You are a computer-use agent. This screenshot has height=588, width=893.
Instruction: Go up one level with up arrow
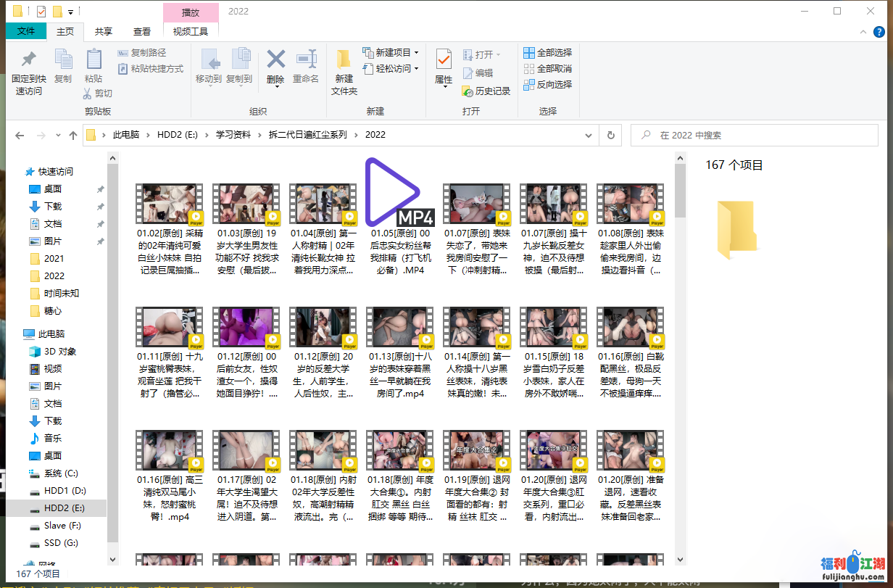point(72,136)
